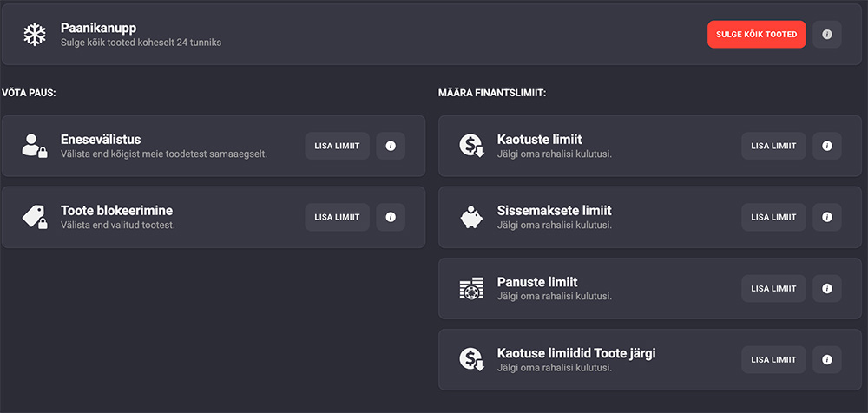The image size is (868, 413).
Task: Open info icon for Toote blokeerimine
Action: point(390,217)
